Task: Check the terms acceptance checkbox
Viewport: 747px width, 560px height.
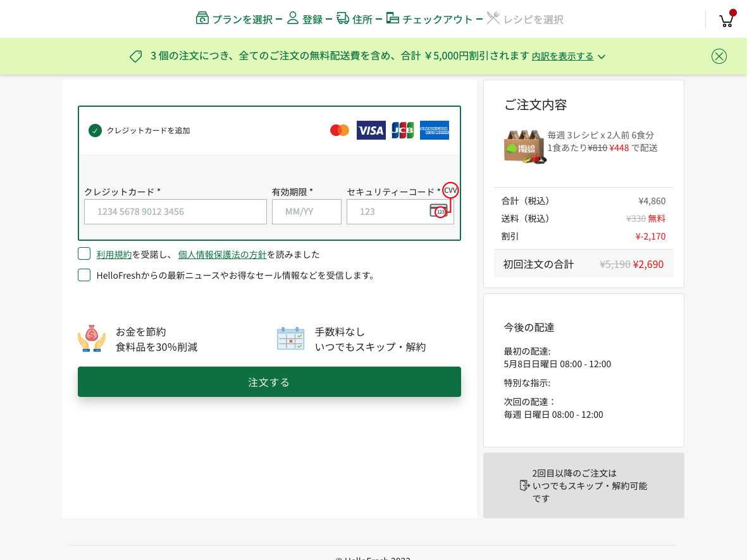Action: (84, 254)
